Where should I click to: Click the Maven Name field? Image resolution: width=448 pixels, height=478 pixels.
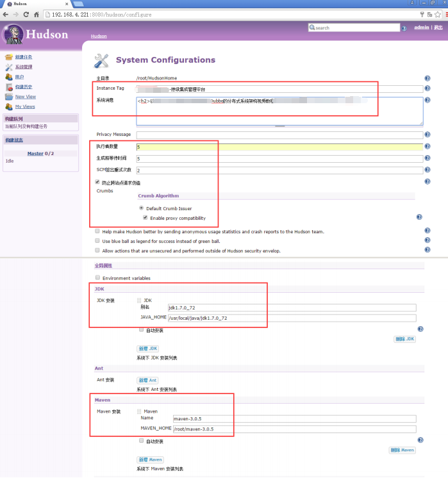click(294, 419)
